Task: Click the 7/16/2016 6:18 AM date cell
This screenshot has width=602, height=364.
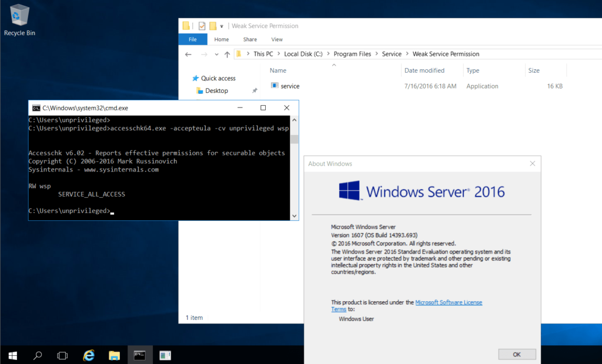Action: coord(430,86)
